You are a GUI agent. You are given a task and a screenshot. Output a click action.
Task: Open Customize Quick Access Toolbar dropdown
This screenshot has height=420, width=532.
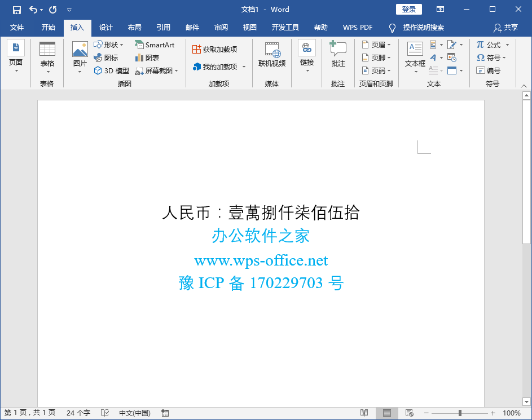(69, 10)
